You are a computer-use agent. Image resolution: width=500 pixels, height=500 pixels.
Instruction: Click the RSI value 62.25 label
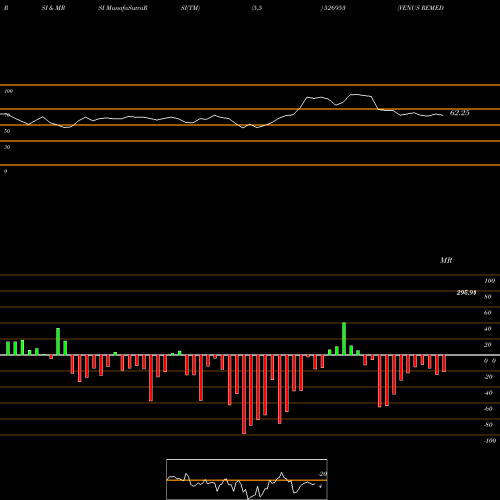tap(459, 113)
